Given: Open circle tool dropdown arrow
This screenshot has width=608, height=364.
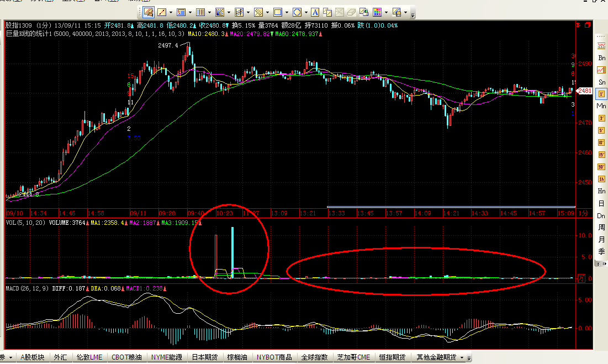Looking at the screenshot, I should [306, 12].
